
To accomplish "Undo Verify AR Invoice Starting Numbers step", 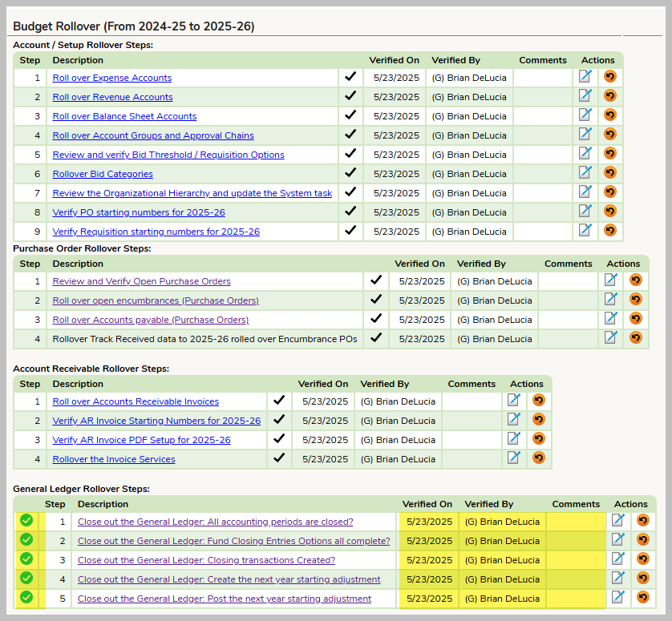I will [x=539, y=420].
